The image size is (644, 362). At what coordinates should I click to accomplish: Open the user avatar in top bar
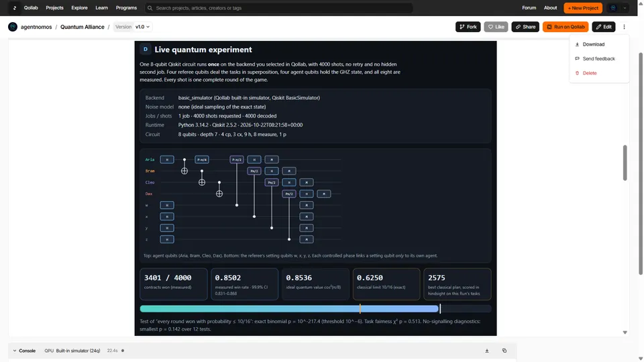[613, 8]
